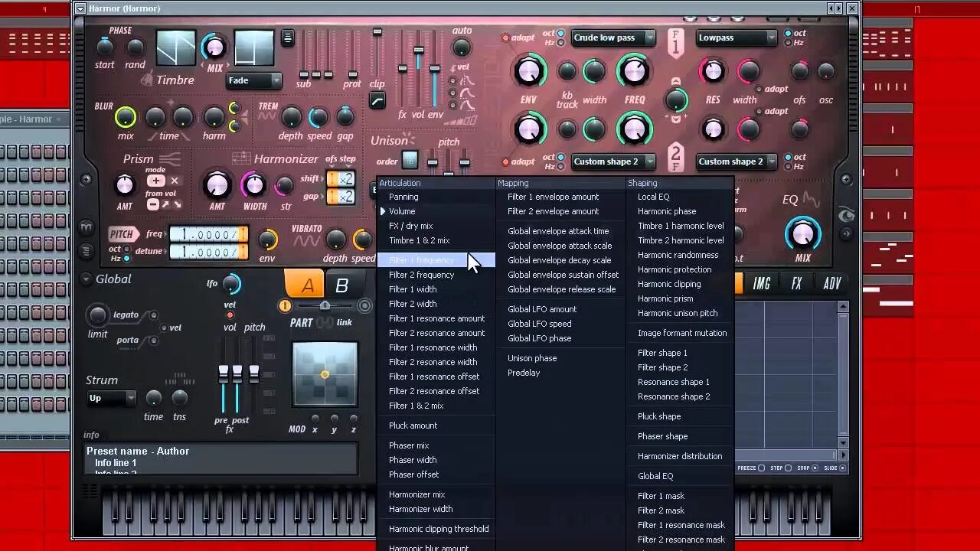Open the IMG tab

761,284
